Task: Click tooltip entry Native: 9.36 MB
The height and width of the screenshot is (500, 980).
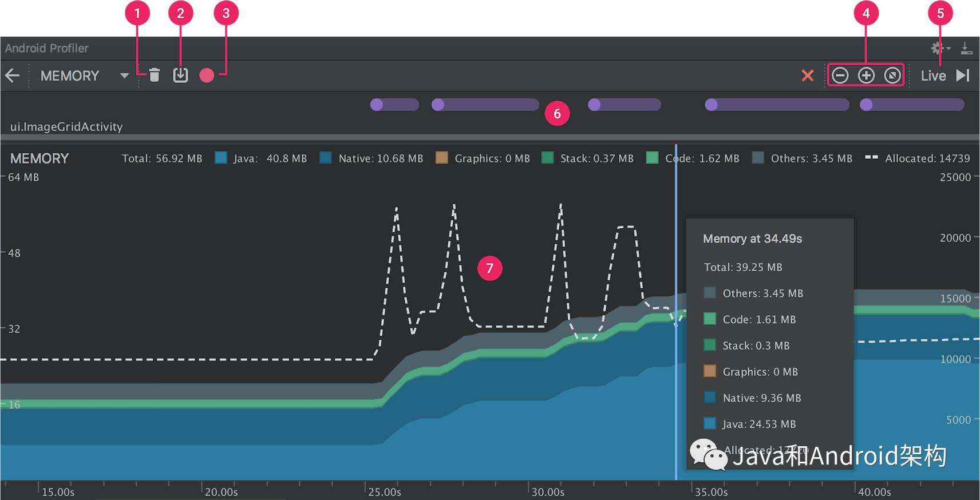Action: [752, 398]
